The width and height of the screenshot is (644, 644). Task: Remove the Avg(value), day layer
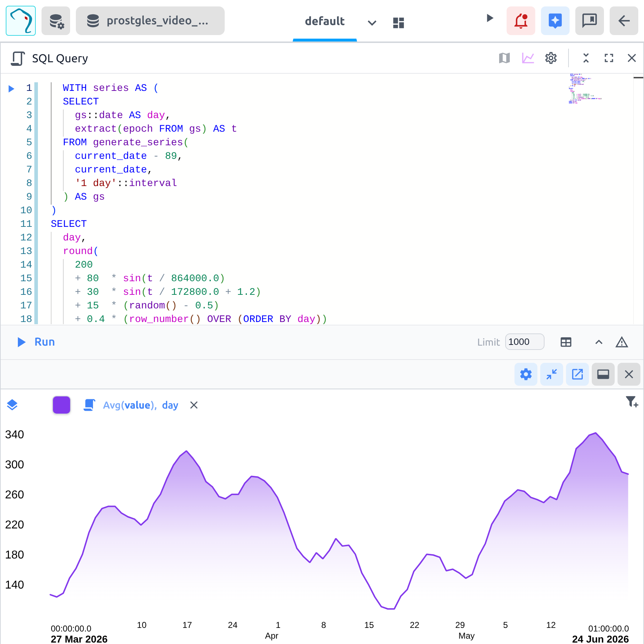click(194, 405)
